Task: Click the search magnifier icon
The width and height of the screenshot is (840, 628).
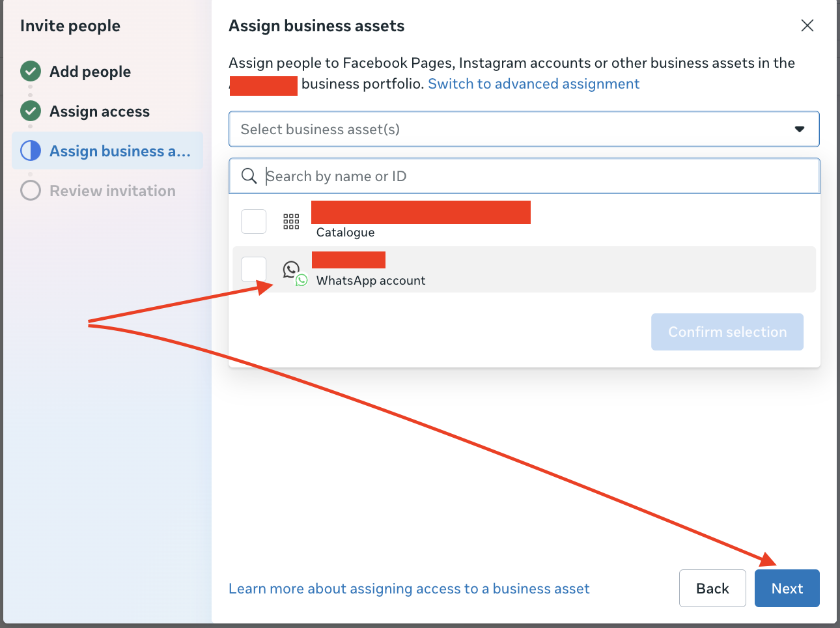Action: (249, 176)
